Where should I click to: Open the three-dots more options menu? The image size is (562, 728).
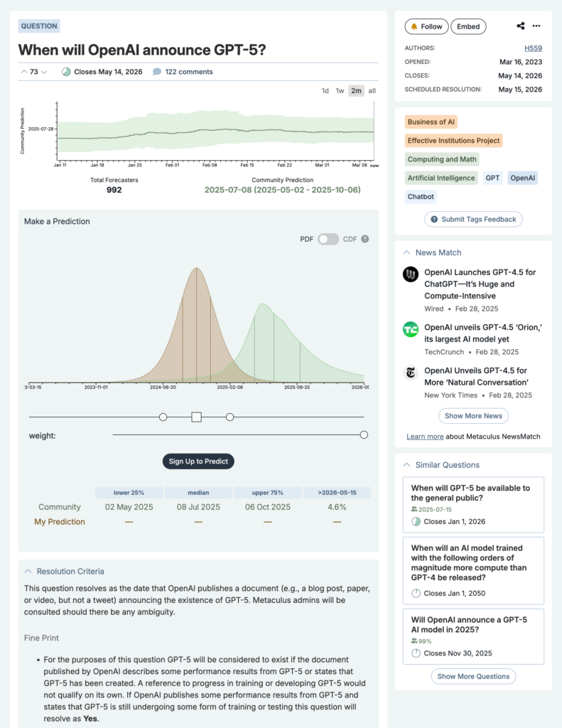tap(536, 26)
